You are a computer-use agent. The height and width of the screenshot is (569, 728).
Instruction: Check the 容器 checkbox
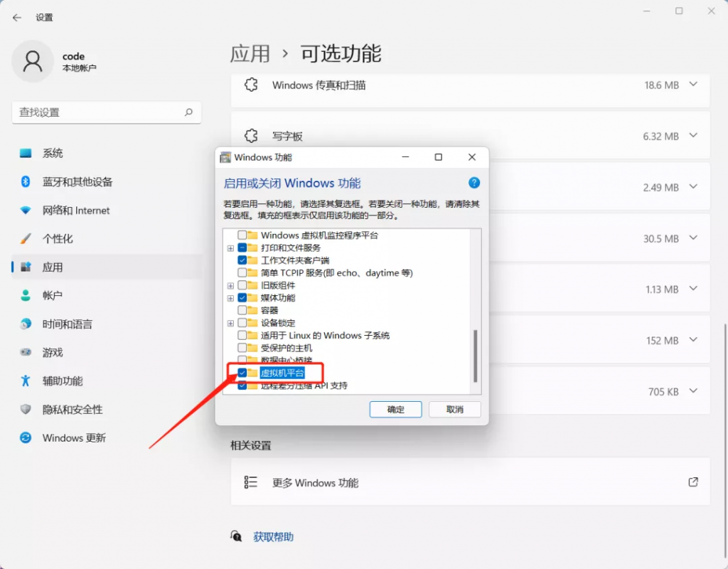(242, 310)
